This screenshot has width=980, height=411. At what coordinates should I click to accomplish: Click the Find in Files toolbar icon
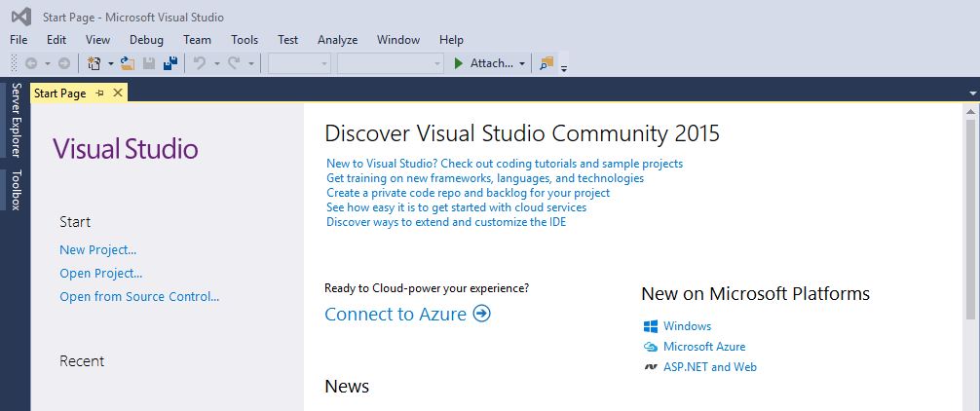(546, 63)
